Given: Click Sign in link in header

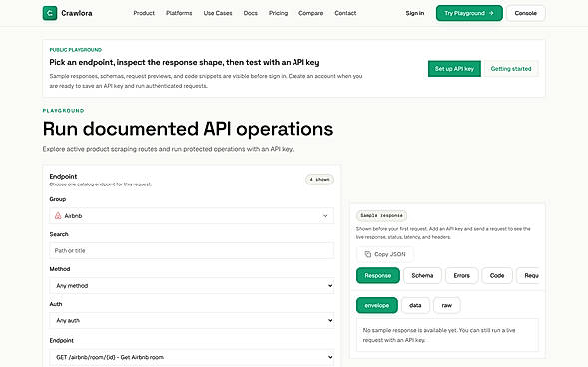Looking at the screenshot, I should click(415, 13).
